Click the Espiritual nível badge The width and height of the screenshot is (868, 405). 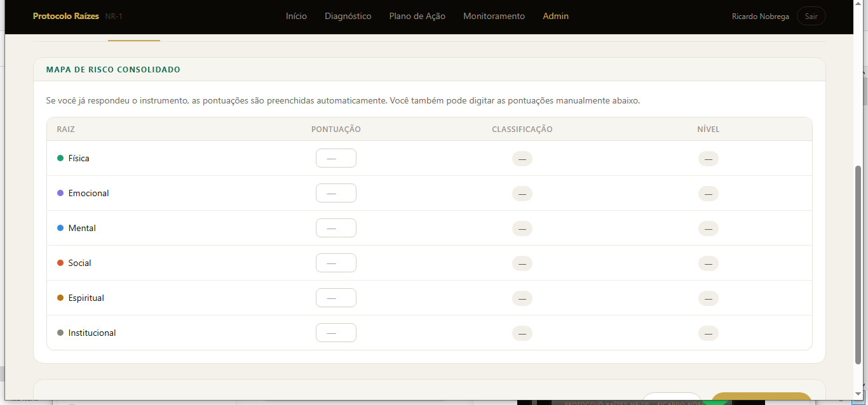(708, 298)
